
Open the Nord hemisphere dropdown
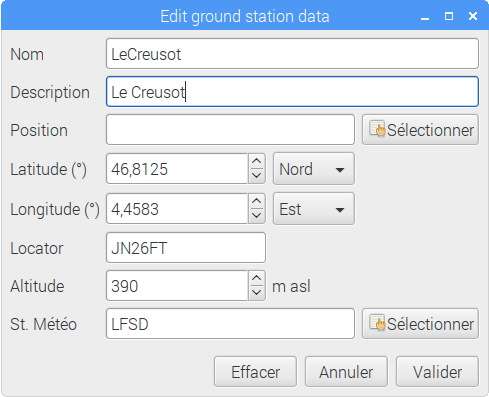(x=314, y=169)
